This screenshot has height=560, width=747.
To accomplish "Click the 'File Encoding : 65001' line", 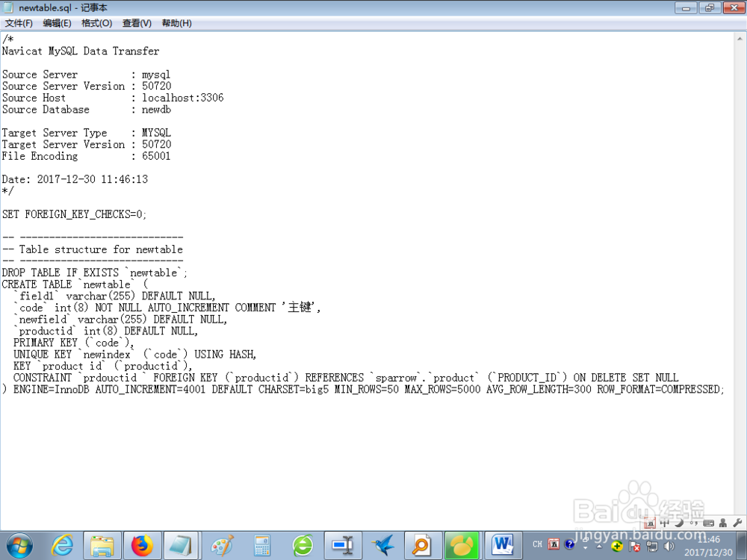I will tap(86, 156).
